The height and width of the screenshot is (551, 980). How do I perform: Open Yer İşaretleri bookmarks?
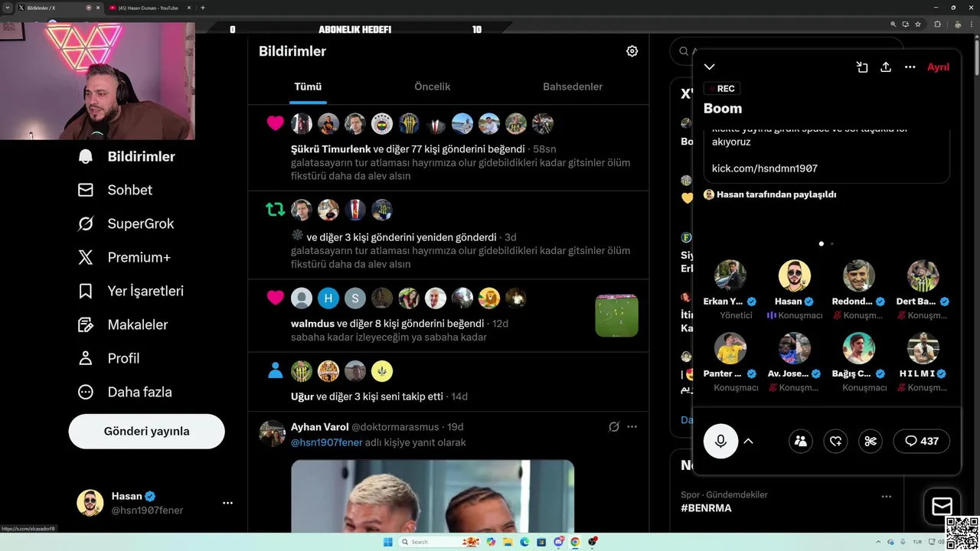tap(130, 291)
